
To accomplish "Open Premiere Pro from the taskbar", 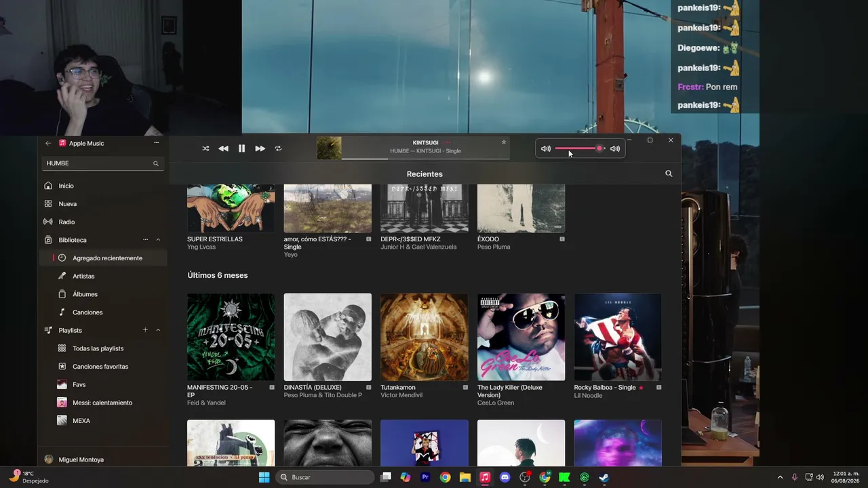I will 425,477.
